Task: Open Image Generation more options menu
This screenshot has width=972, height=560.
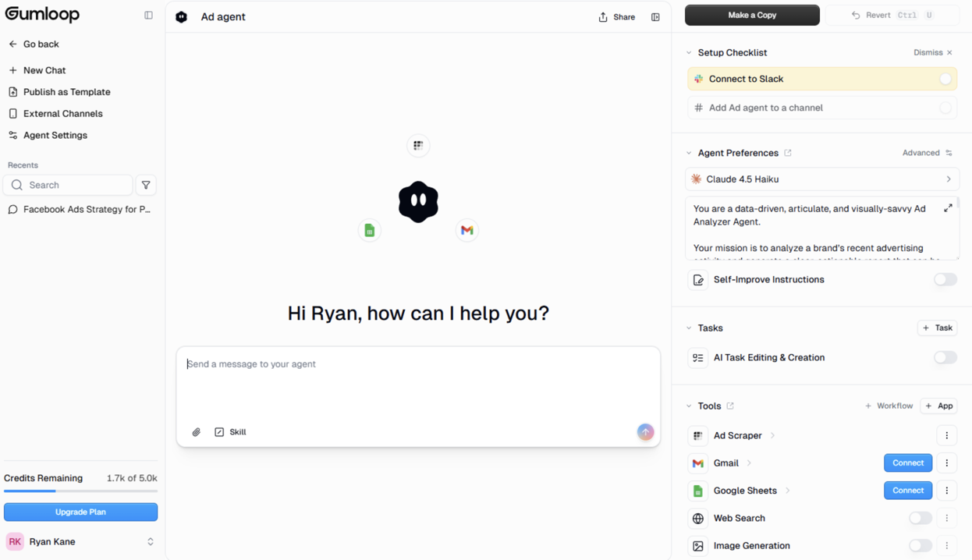Action: click(x=947, y=546)
